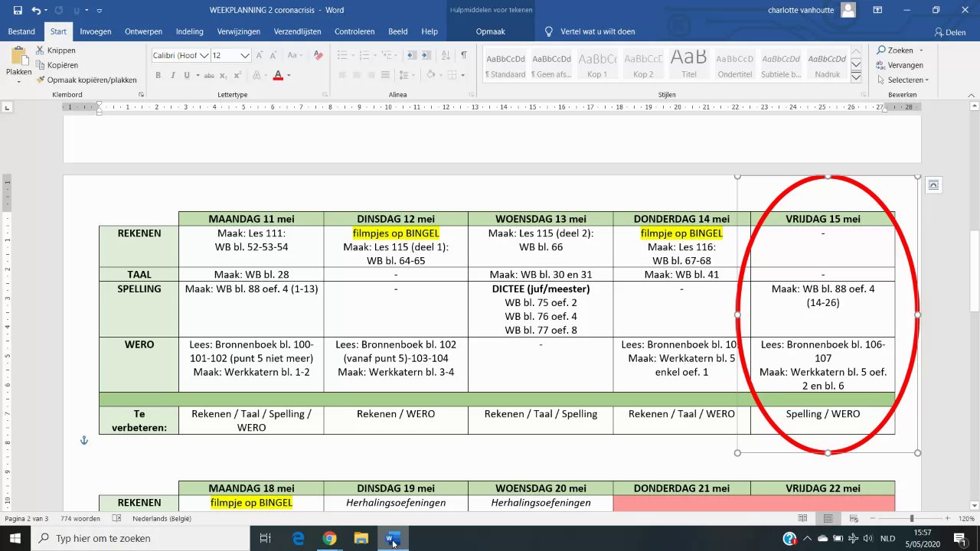Select print layout view in status bar
The image size is (980, 551).
click(x=828, y=518)
